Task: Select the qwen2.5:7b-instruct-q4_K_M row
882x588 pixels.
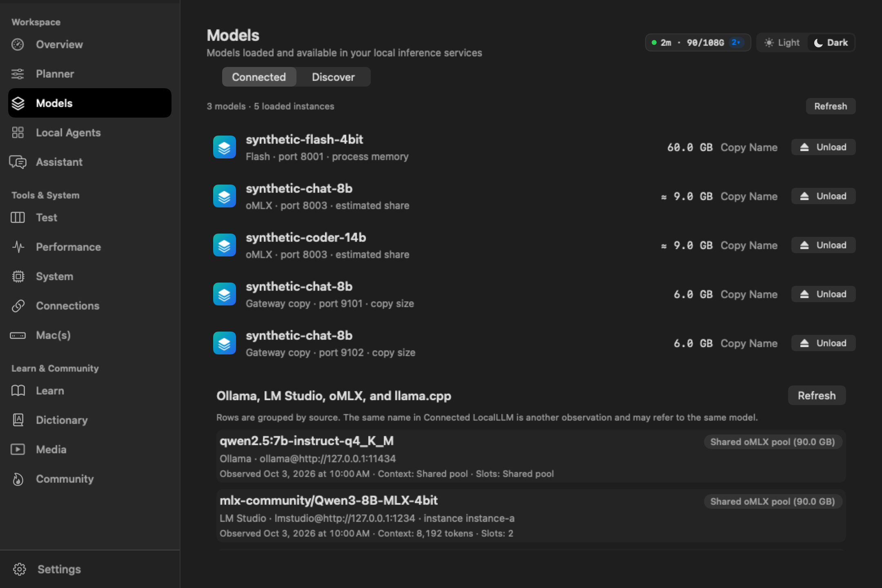Action: [x=531, y=456]
